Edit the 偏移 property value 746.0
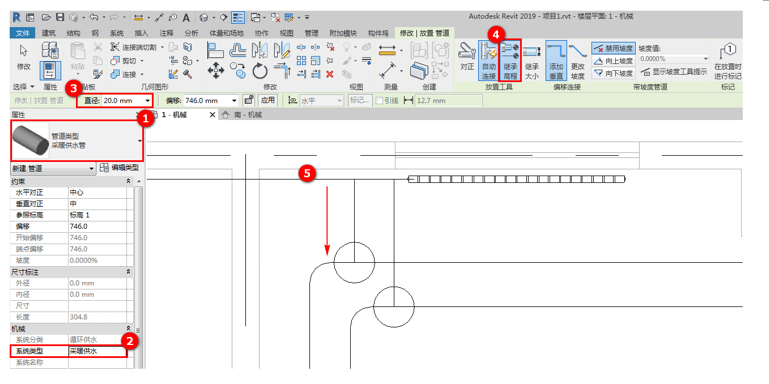 click(97, 226)
